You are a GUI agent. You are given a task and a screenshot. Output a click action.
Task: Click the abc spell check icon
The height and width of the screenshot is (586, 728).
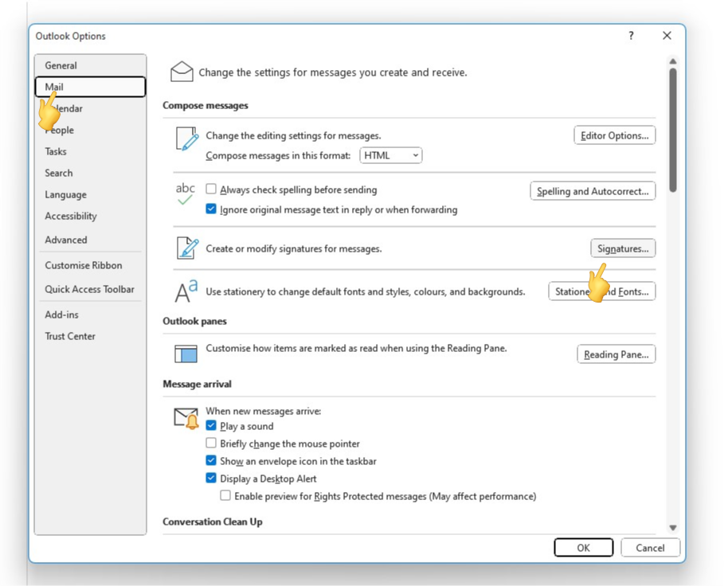185,191
